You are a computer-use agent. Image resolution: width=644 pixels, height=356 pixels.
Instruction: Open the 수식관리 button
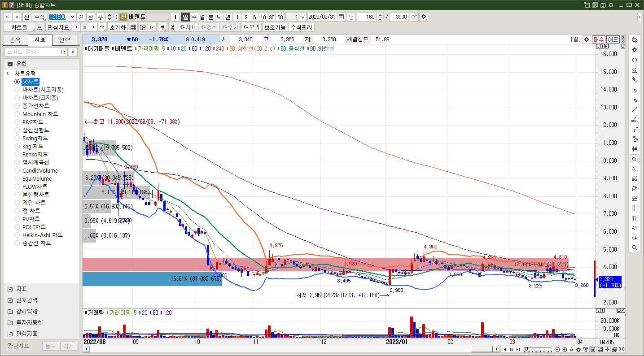(302, 27)
